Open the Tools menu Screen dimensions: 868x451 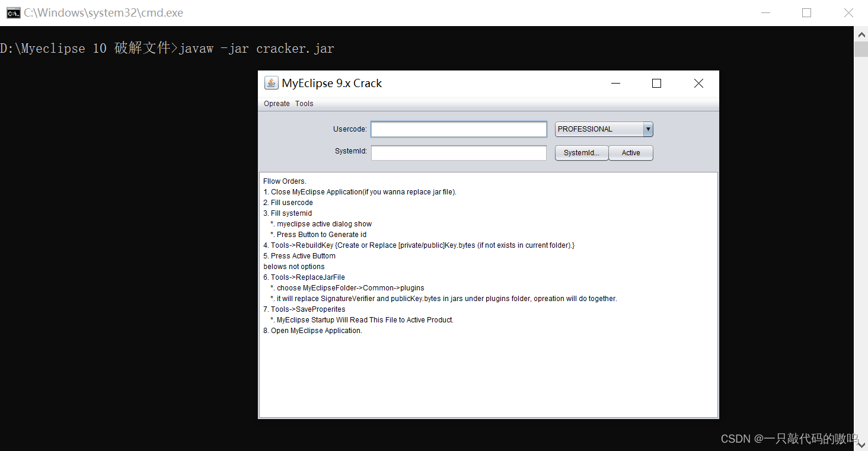pos(304,104)
